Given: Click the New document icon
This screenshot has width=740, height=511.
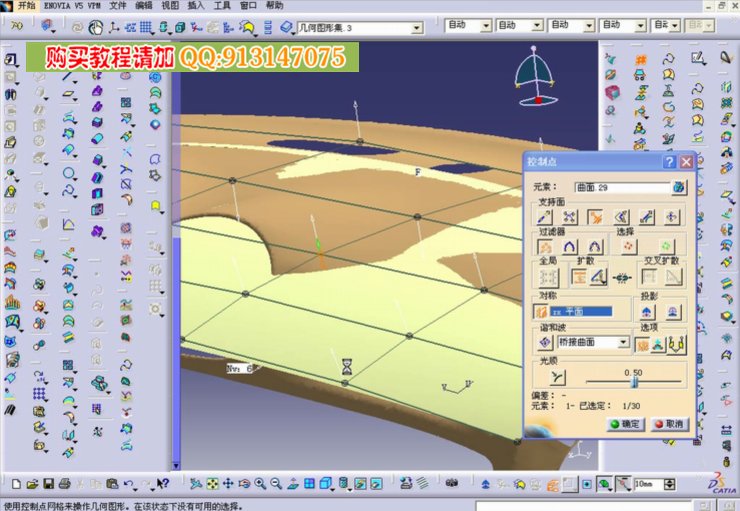Looking at the screenshot, I should (17, 484).
